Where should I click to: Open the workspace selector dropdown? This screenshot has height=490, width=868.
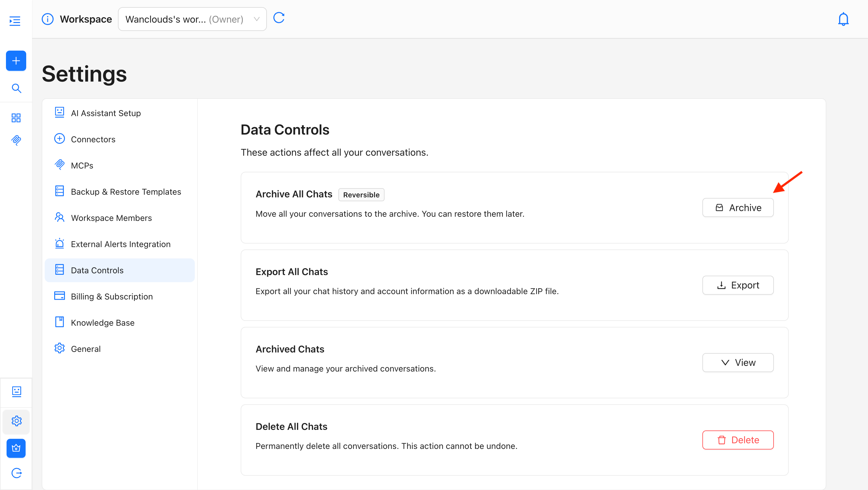click(192, 19)
